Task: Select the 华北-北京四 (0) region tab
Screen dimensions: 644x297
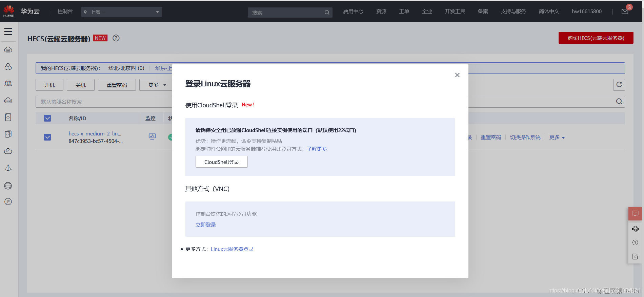Action: pyautogui.click(x=126, y=68)
